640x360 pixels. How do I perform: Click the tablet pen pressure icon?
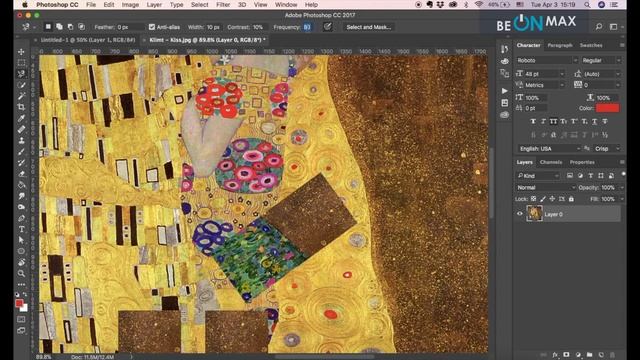coord(327,27)
